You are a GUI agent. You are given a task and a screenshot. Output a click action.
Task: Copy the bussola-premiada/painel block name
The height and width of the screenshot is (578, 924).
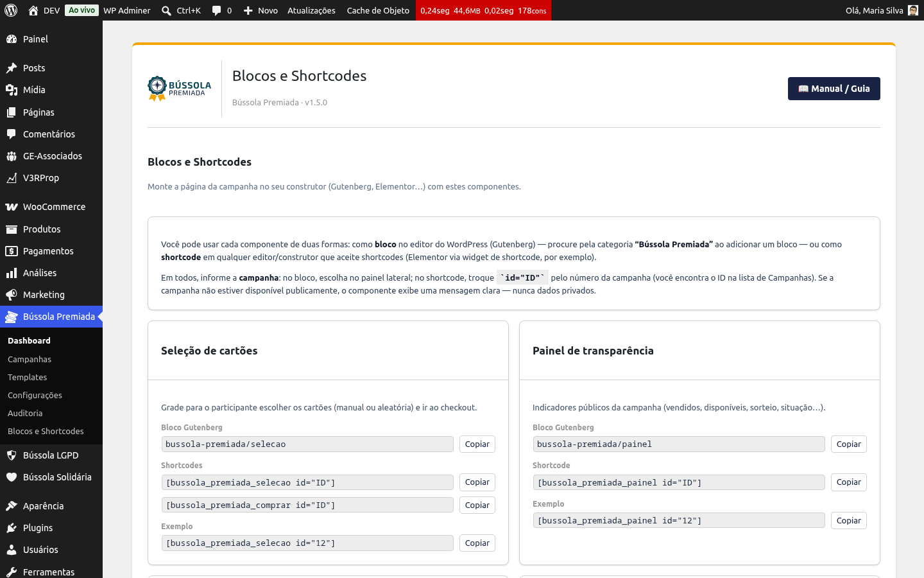849,444
